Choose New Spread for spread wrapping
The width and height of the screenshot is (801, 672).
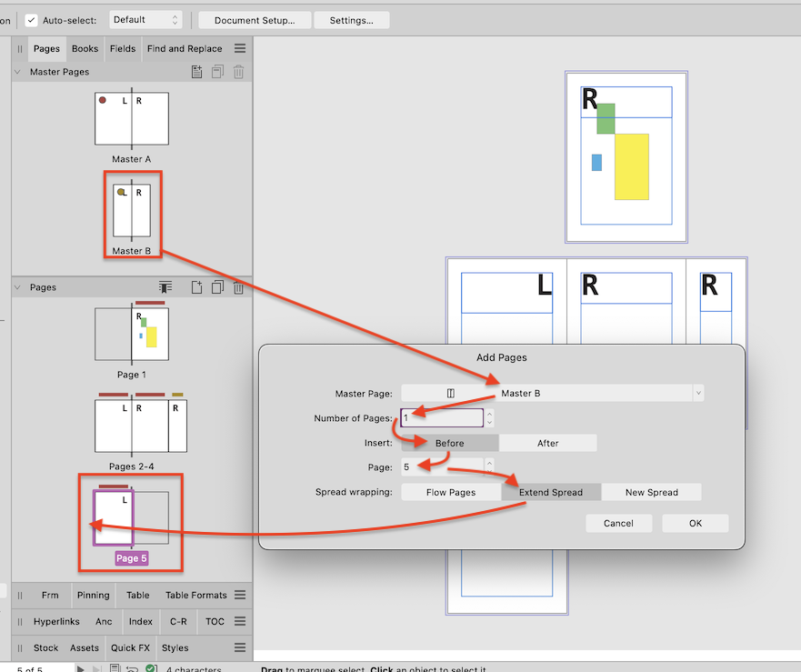[651, 491]
